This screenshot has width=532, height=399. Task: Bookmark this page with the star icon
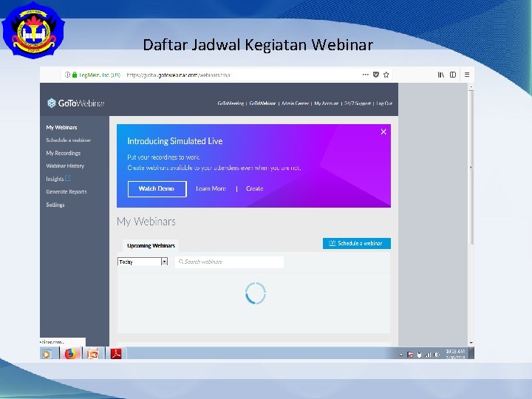pos(386,75)
